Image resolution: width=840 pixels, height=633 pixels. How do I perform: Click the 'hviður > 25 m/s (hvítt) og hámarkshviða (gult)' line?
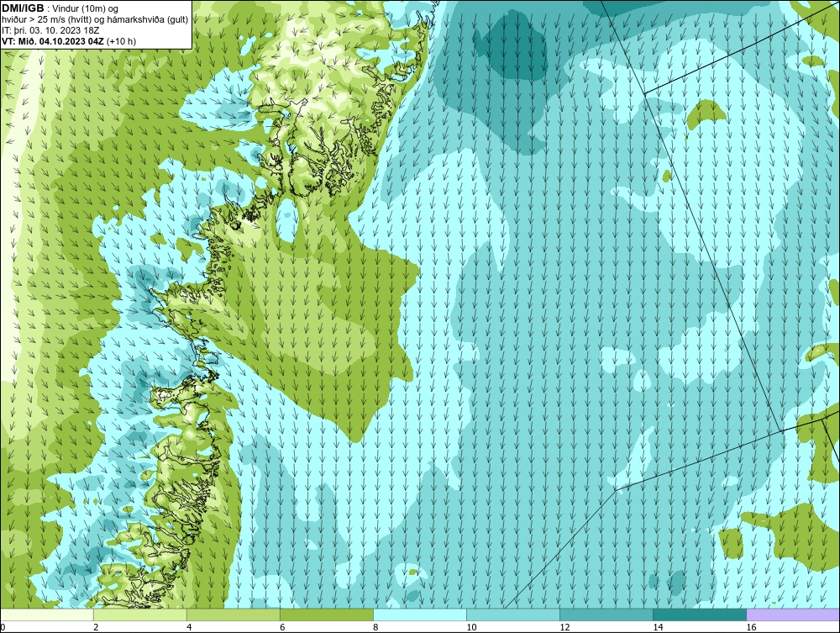tap(95, 20)
